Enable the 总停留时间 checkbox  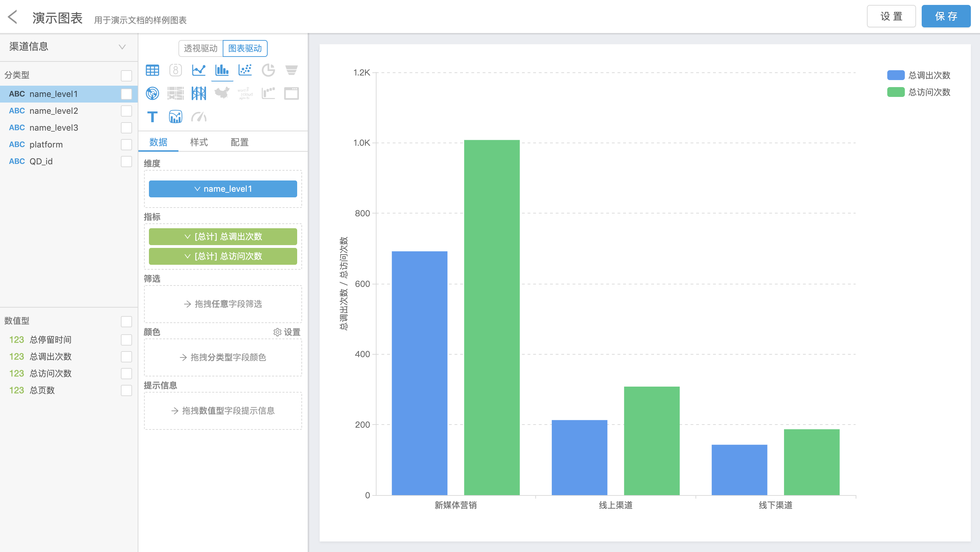[126, 340]
